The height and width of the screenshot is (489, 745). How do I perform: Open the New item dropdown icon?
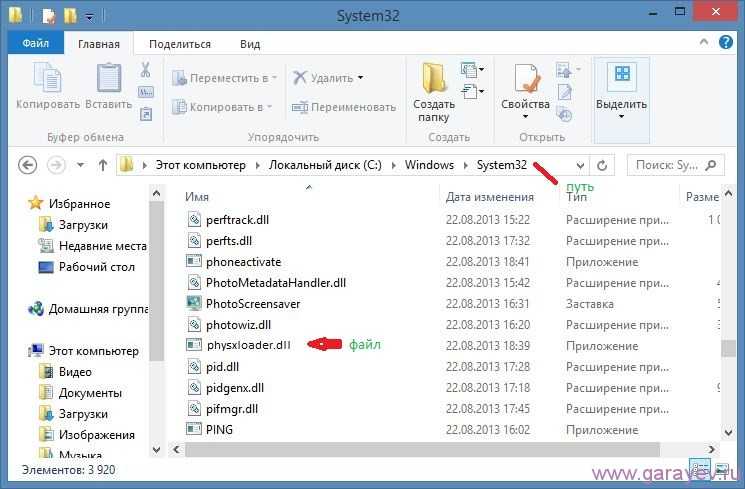click(x=472, y=69)
